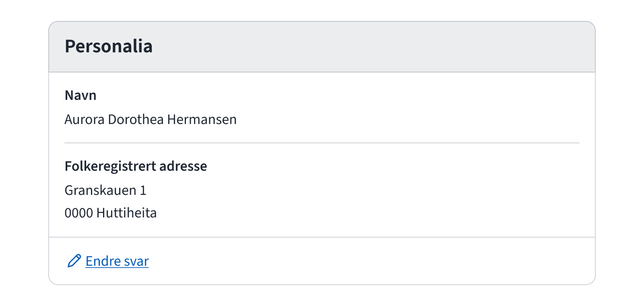Image resolution: width=644 pixels, height=306 pixels.
Task: Click the divider under the Navn entry
Action: (x=322, y=142)
